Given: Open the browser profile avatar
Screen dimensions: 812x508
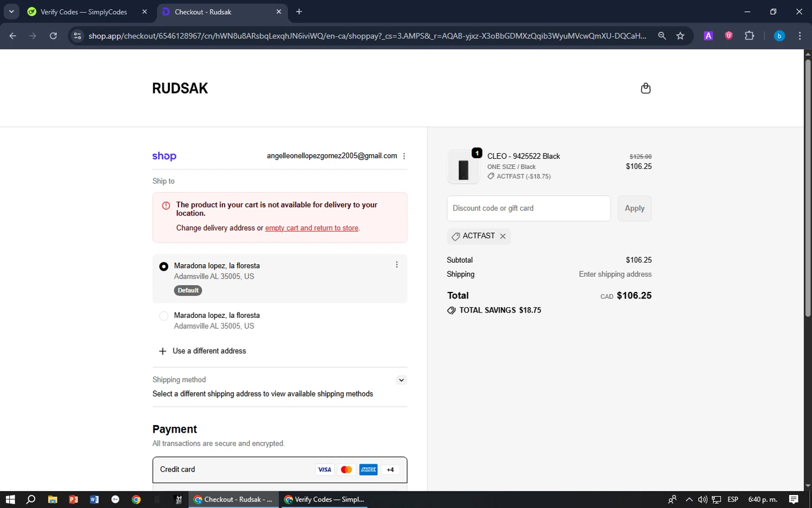Looking at the screenshot, I should pyautogui.click(x=780, y=36).
